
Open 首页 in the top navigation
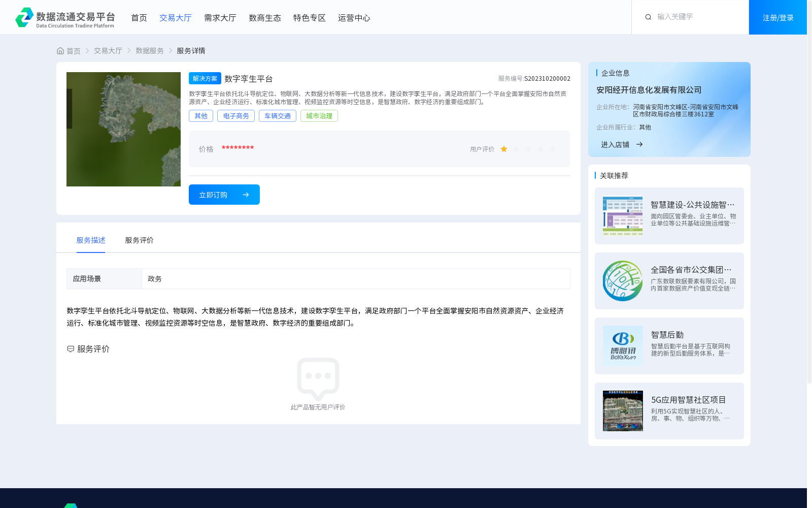click(x=139, y=18)
